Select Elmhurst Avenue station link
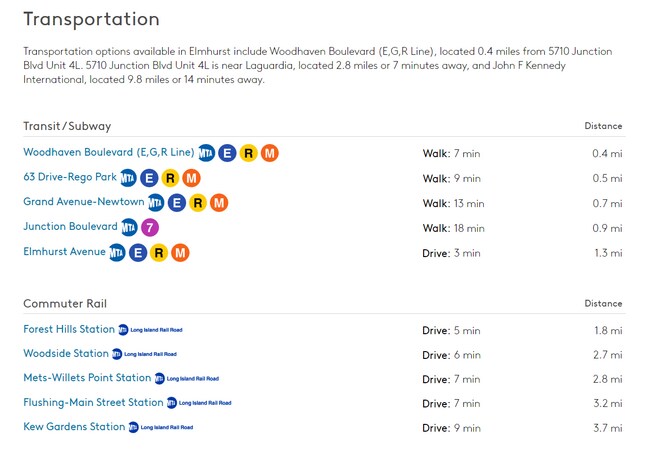Viewport: 650px width, 453px height. point(64,252)
